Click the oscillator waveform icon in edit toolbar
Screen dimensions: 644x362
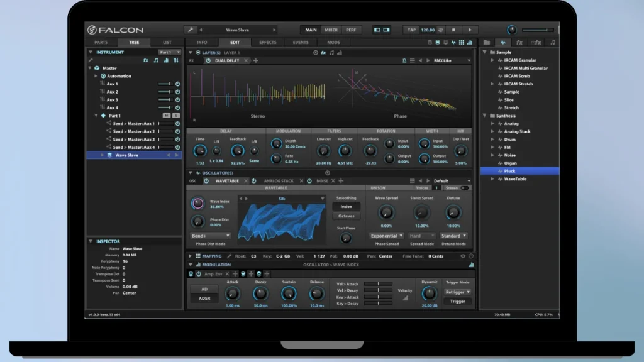tap(453, 42)
